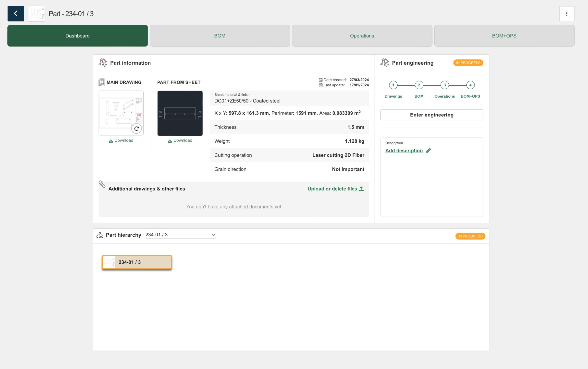Download the part from sheet file

(x=180, y=140)
